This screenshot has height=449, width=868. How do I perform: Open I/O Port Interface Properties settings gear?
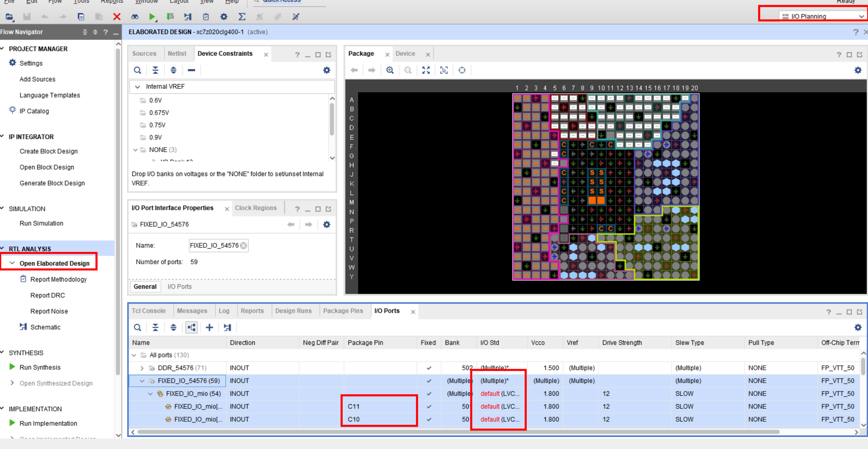coord(327,225)
